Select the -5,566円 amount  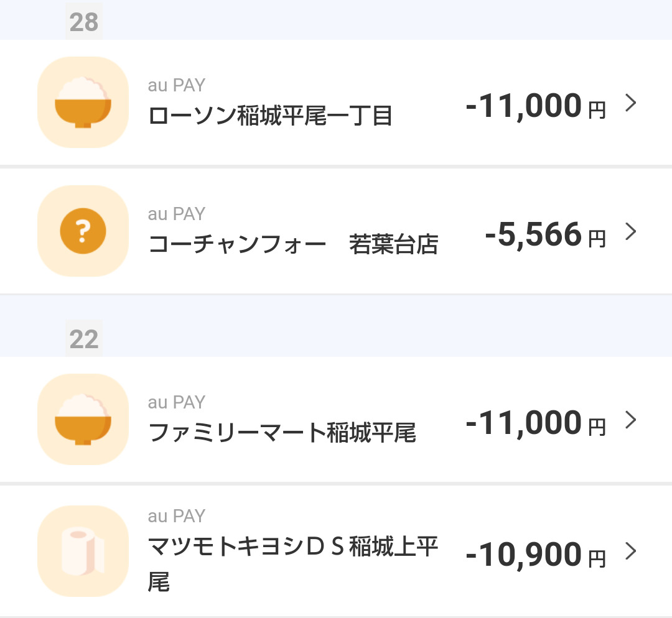coord(544,234)
